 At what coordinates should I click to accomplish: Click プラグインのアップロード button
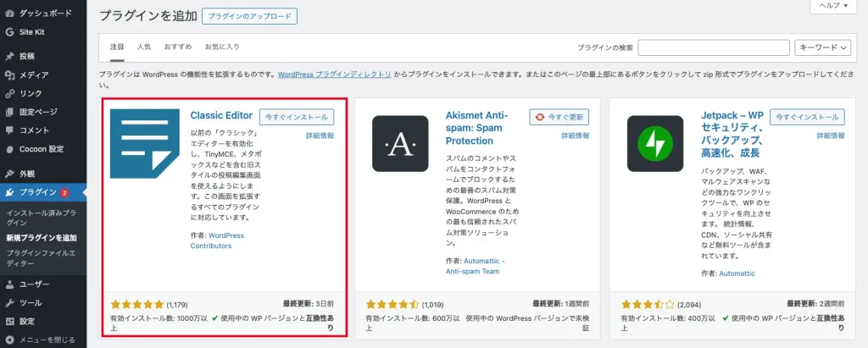click(249, 17)
